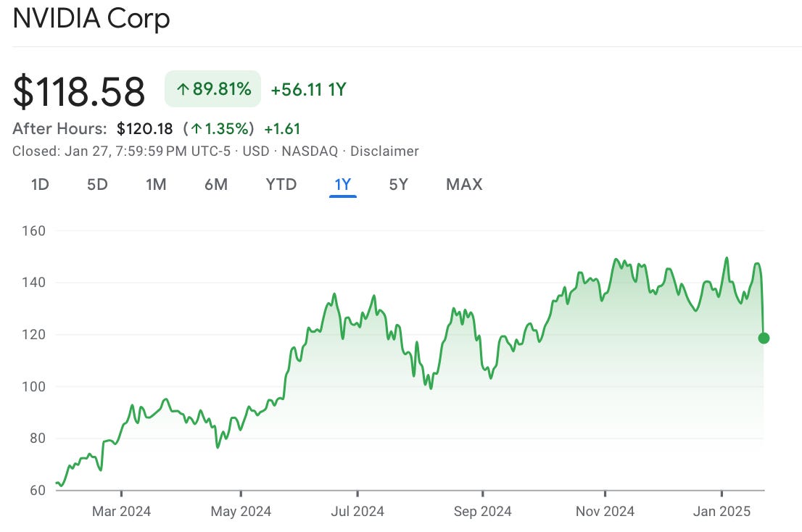The image size is (802, 532).
Task: Click the Mar 2024 axis label
Action: pos(121,511)
